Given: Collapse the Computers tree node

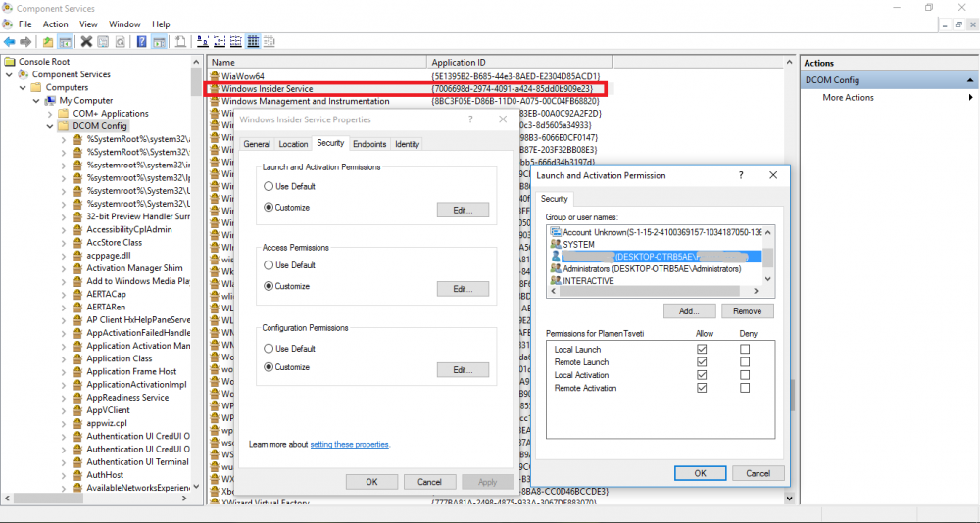Looking at the screenshot, I should click(x=24, y=87).
